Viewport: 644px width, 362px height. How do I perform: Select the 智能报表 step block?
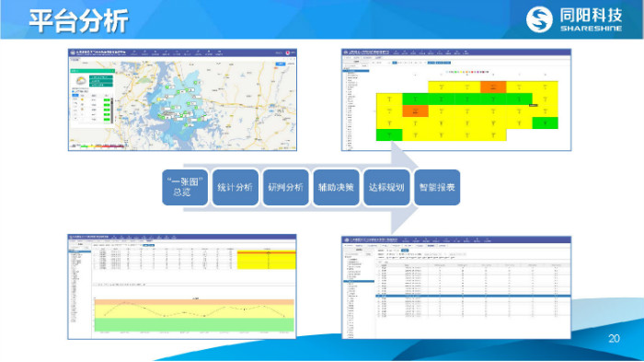[437, 187]
